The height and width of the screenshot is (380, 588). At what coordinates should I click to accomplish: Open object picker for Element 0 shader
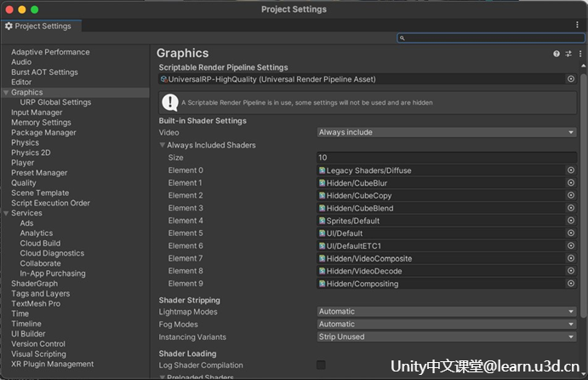[x=571, y=170]
